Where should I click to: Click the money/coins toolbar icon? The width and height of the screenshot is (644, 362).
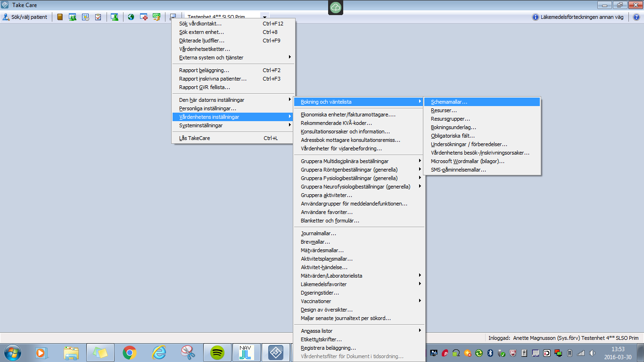coord(157,17)
